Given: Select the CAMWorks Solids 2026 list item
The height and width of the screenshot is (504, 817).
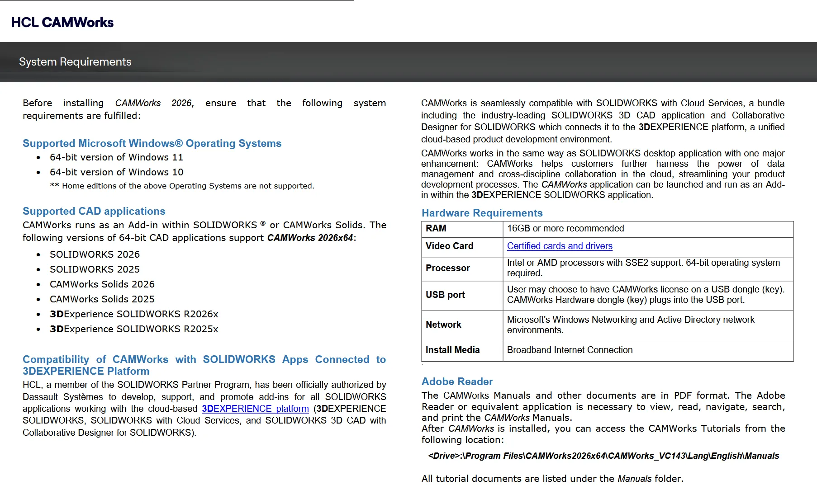Looking at the screenshot, I should [x=102, y=284].
